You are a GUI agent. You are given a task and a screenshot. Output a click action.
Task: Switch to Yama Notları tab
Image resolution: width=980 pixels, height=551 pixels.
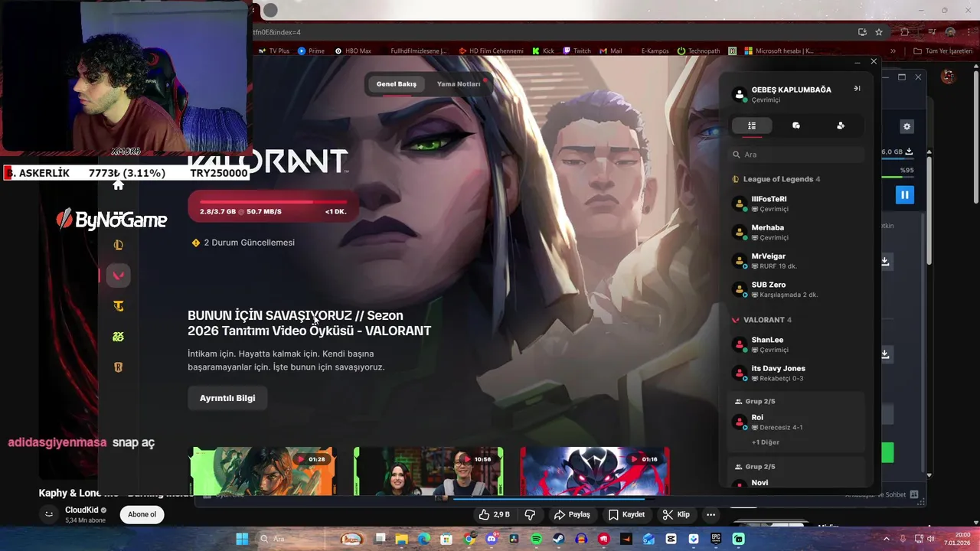pos(459,84)
